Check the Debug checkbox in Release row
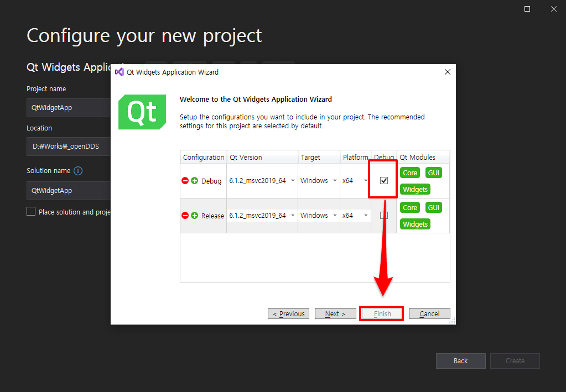Viewport: 566px width, 392px height. coord(384,216)
